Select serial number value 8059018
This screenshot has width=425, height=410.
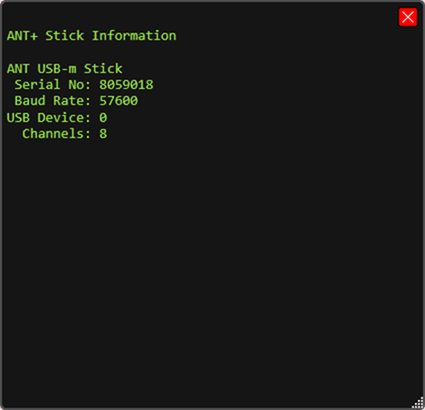(x=126, y=85)
